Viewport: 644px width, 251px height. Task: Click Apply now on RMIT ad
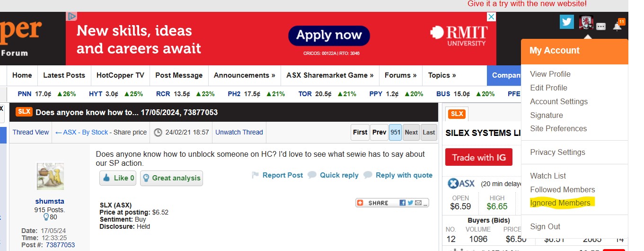click(329, 36)
